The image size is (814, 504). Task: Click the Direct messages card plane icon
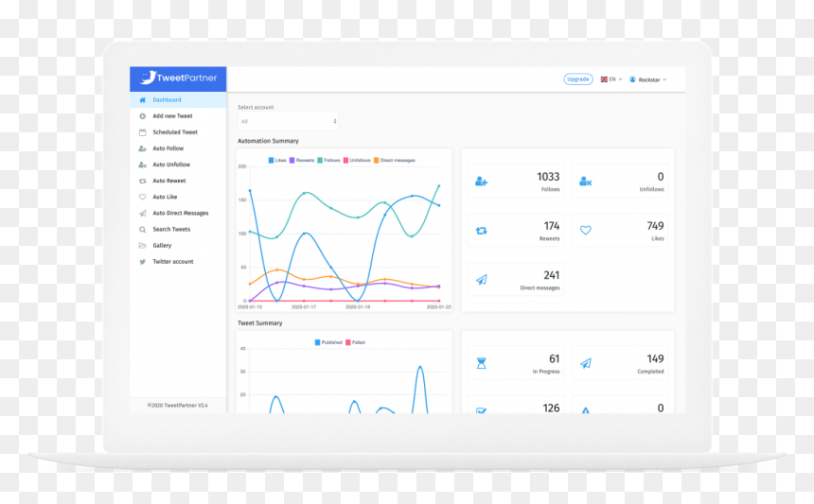pyautogui.click(x=481, y=280)
